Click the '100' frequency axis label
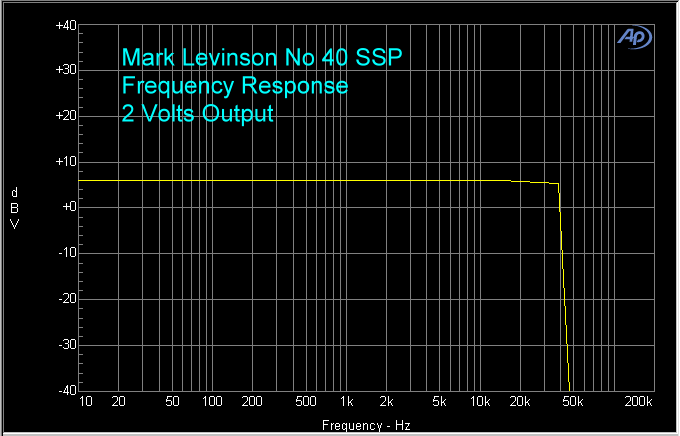This screenshot has height=436, width=680. click(212, 402)
